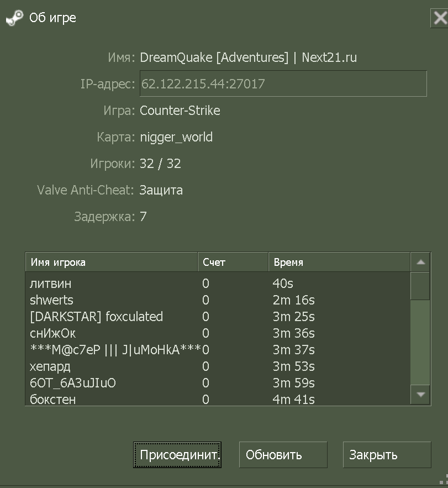This screenshot has height=488, width=448.
Task: Click the resize grip at dialog corner
Action: point(444,479)
